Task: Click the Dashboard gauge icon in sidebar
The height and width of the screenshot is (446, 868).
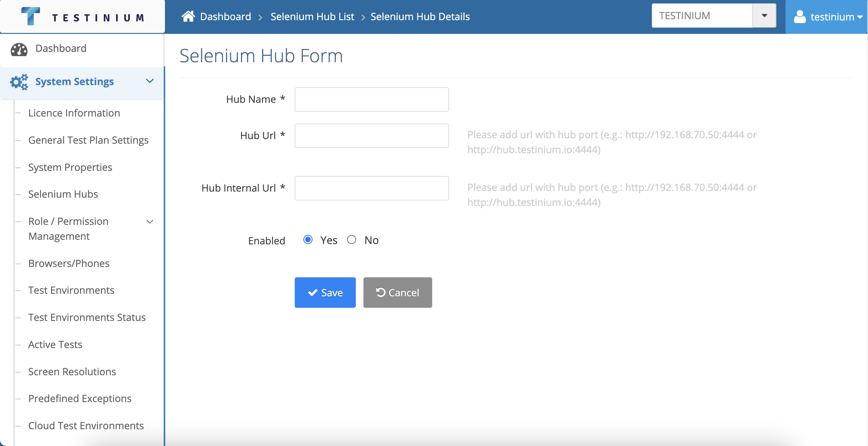Action: point(19,49)
